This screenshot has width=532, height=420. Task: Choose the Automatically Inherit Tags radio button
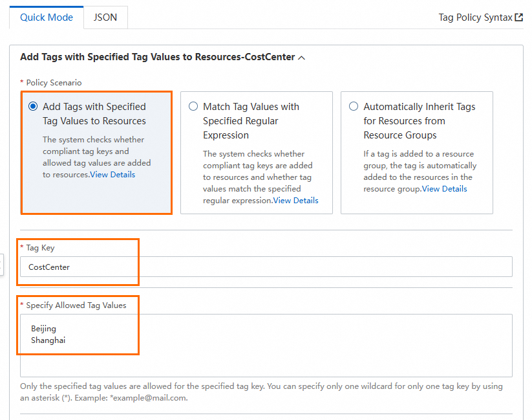click(x=354, y=107)
